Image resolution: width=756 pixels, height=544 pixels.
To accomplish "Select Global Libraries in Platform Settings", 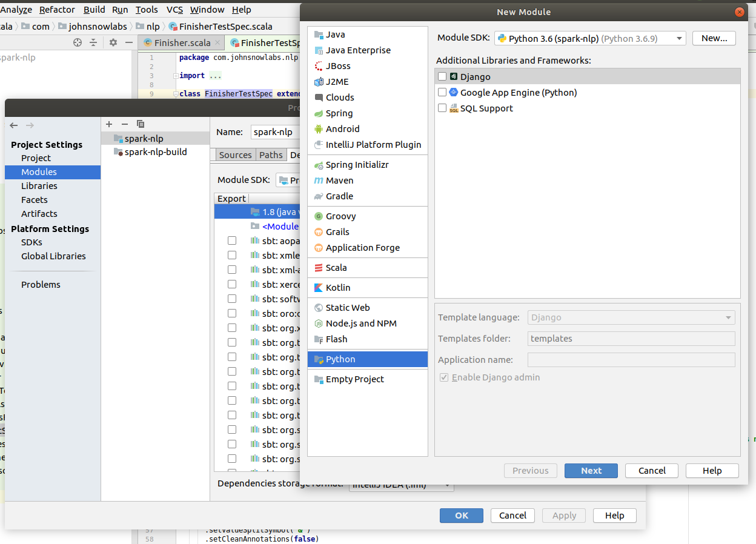I will [x=53, y=256].
